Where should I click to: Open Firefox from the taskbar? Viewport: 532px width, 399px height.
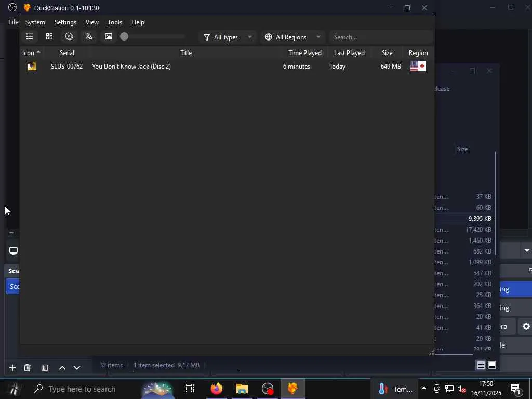point(217,389)
